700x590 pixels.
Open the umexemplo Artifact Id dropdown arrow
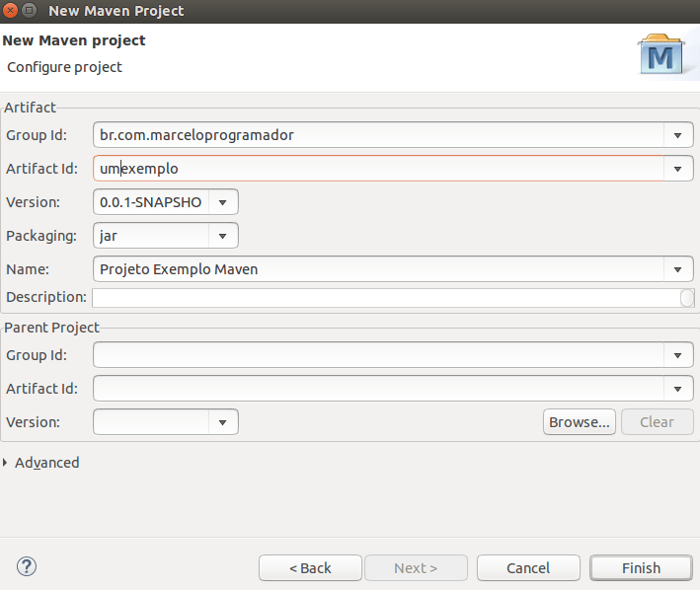point(677,169)
